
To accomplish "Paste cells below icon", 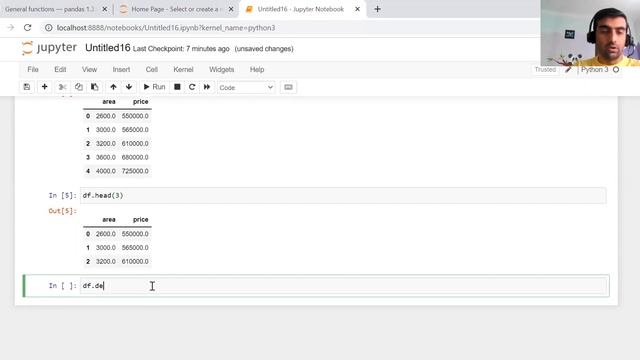I will tap(94, 87).
